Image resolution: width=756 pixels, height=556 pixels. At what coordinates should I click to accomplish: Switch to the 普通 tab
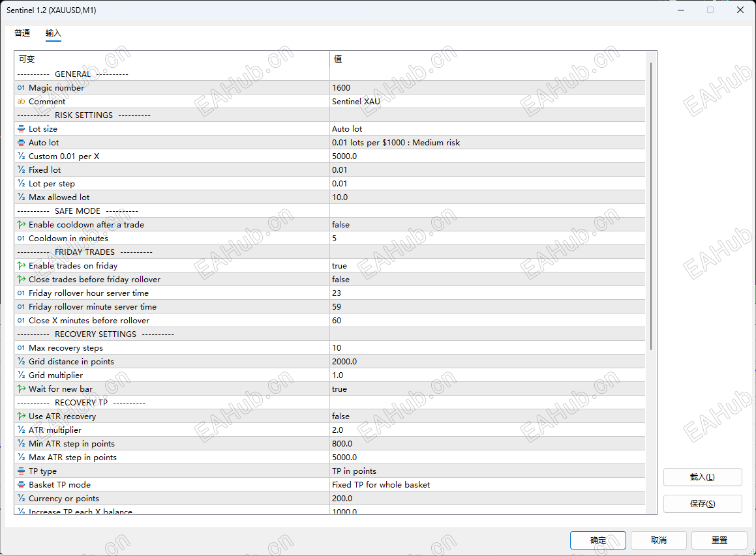22,33
